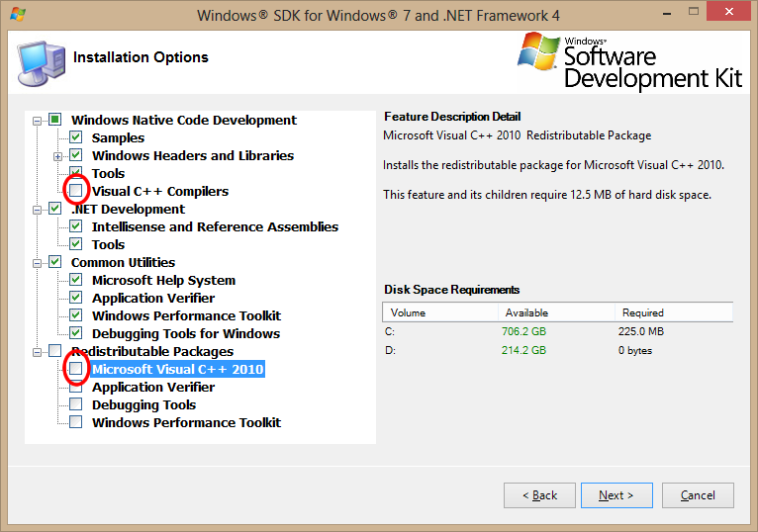The image size is (758, 532).
Task: Uncheck Microsoft Help System
Action: [x=76, y=280]
